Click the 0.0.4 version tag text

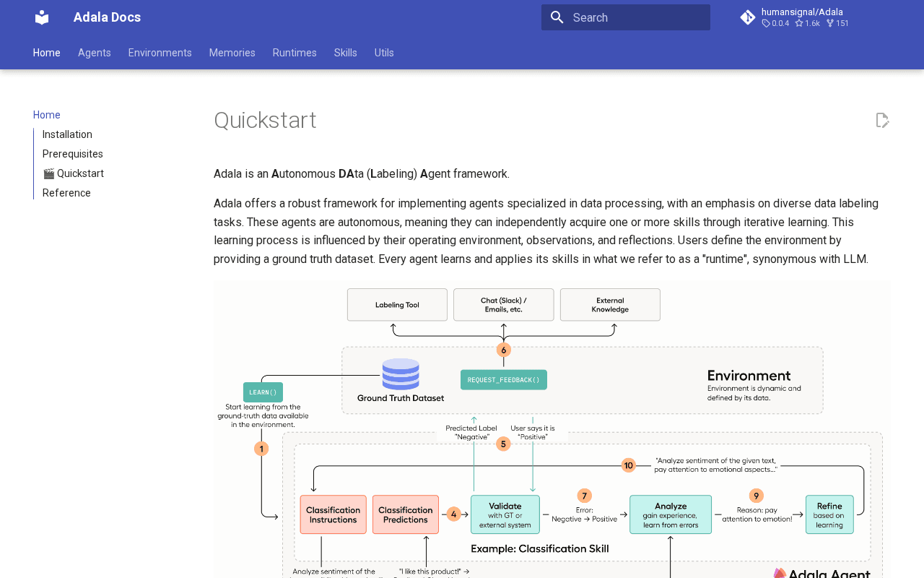[780, 24]
